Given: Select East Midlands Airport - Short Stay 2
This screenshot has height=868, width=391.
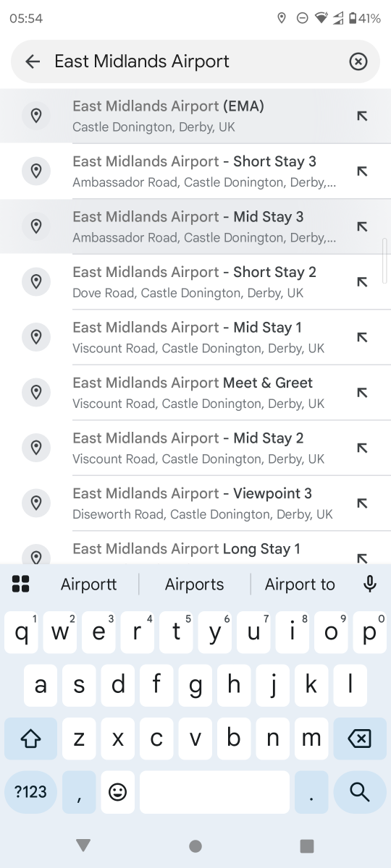Looking at the screenshot, I should tap(195, 282).
